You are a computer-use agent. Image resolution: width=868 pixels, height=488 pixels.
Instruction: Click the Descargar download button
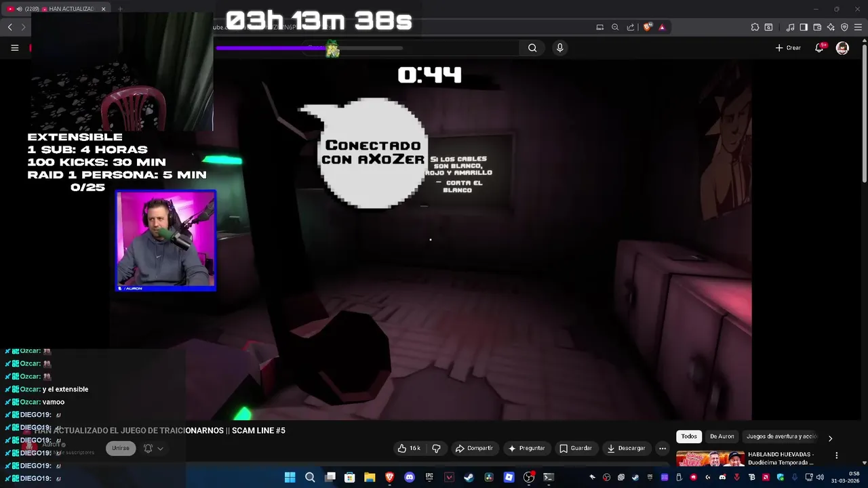click(627, 448)
